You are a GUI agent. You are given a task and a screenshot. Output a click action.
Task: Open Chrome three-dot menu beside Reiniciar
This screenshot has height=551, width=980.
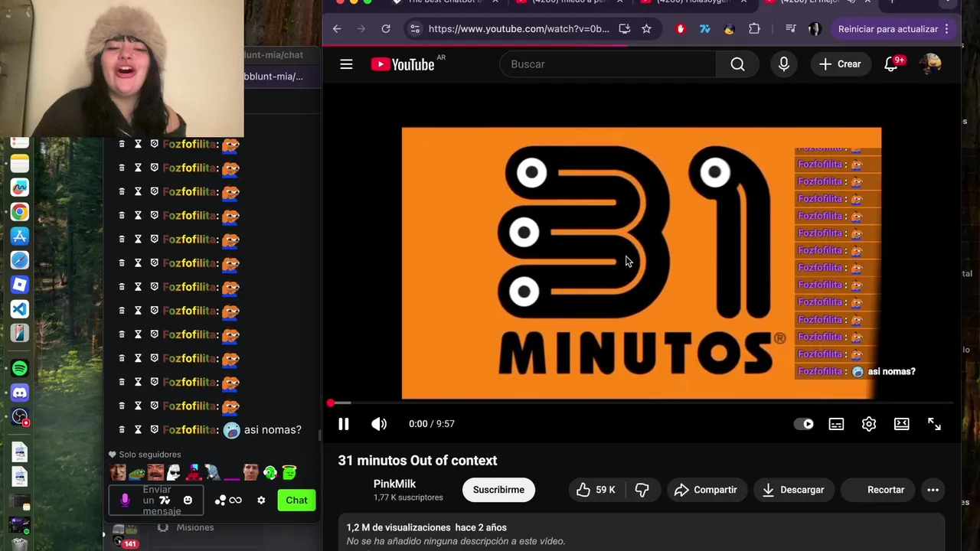tap(947, 29)
